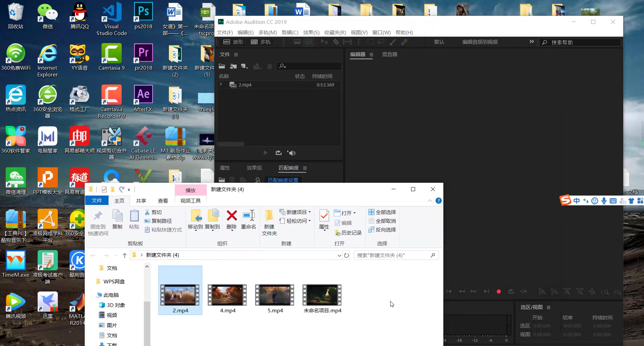Expand workspace overflow chevron in Audition

point(531,42)
